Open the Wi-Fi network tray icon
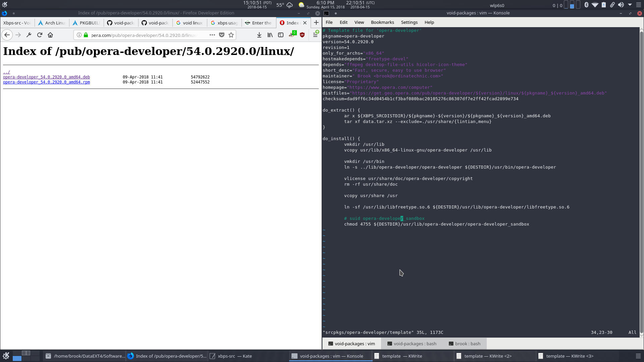The image size is (644, 362). (595, 5)
